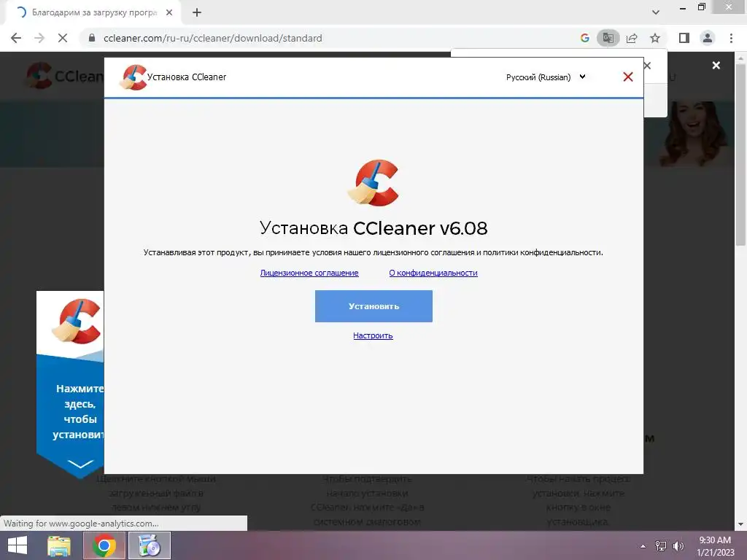This screenshot has width=747, height=560.
Task: Toggle the Chrome side panel icon
Action: 684,38
